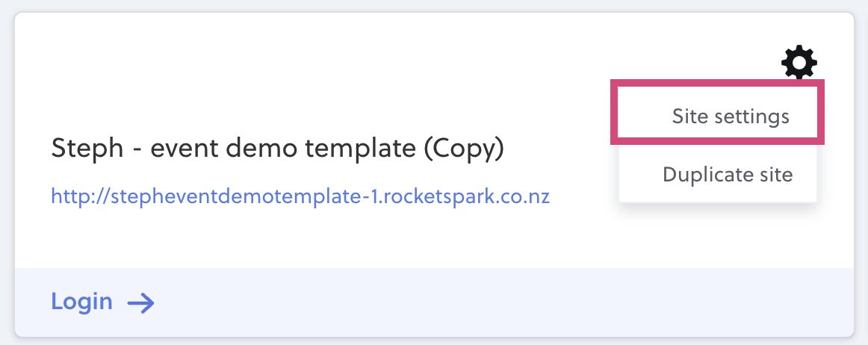Make a site copy via Duplicate site

(717, 175)
